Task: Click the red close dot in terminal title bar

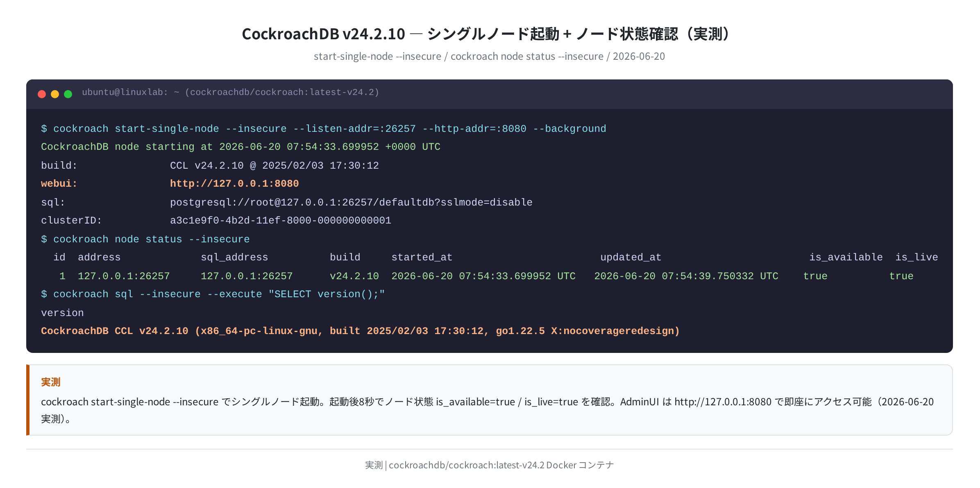Action: 42,94
